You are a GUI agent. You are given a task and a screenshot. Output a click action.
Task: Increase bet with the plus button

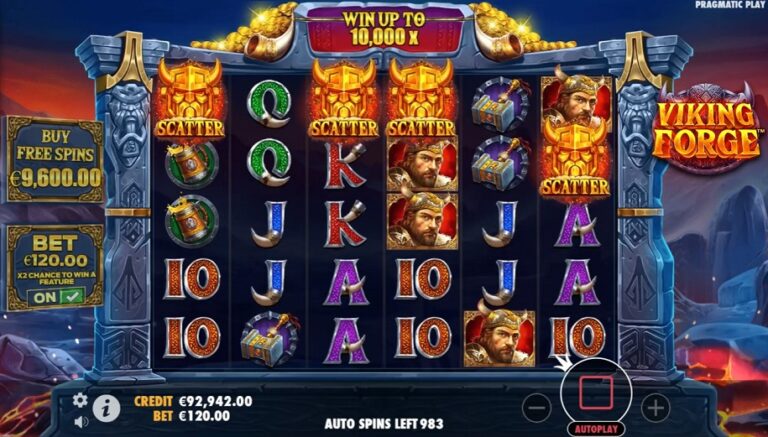tap(655, 408)
